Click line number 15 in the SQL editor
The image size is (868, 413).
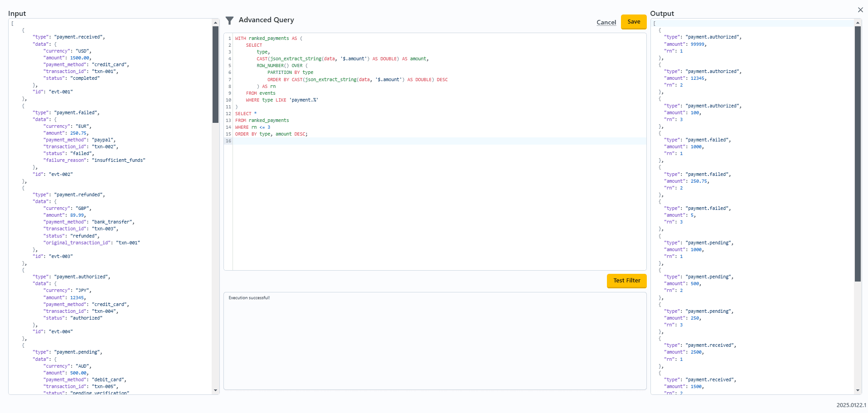point(228,134)
